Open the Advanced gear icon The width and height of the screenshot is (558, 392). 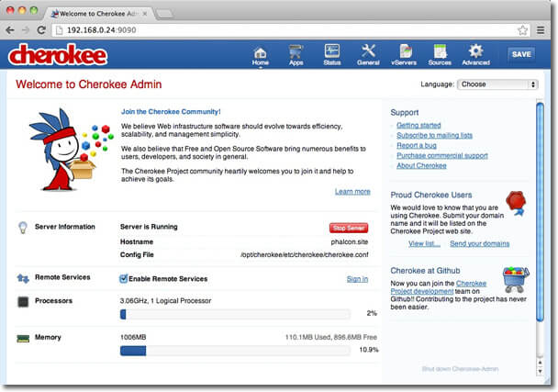(475, 53)
